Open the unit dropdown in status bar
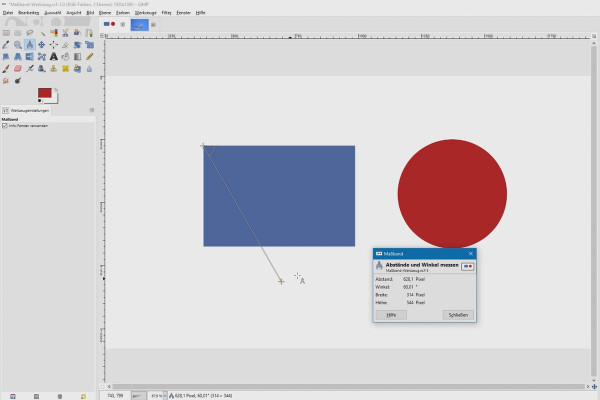The image size is (600, 400). coord(139,395)
